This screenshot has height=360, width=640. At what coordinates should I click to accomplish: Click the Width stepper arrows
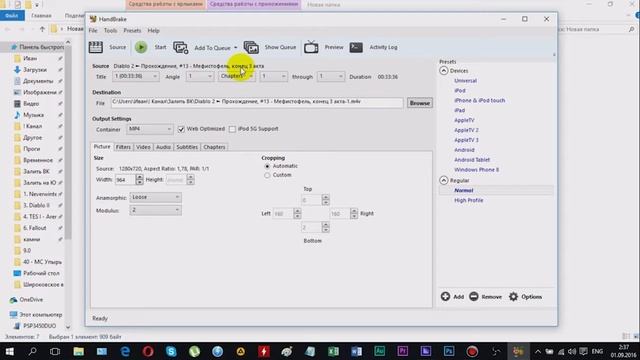pyautogui.click(x=140, y=180)
